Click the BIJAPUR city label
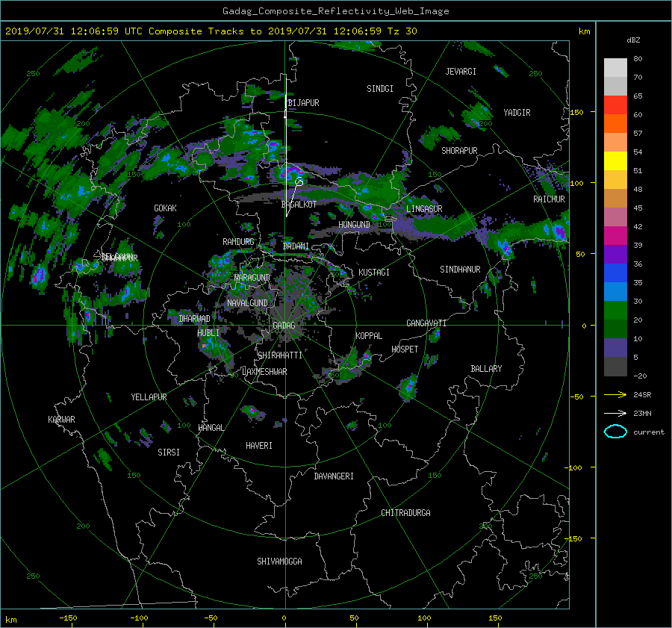Image resolution: width=672 pixels, height=628 pixels. [x=303, y=103]
